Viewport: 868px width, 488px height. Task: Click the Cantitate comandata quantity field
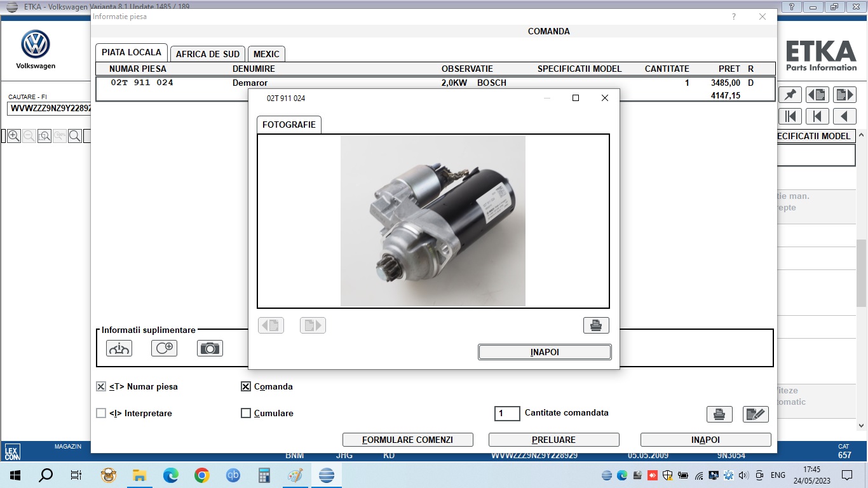(x=507, y=414)
